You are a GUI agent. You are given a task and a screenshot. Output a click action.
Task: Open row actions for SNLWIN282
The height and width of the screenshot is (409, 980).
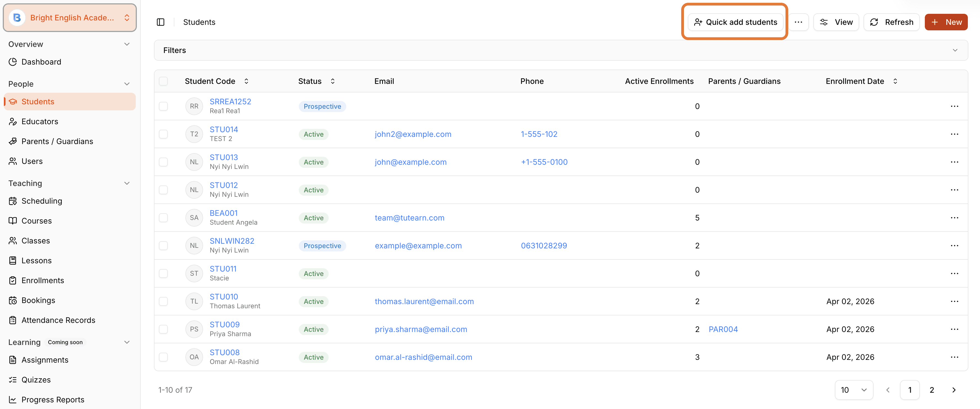pos(954,245)
